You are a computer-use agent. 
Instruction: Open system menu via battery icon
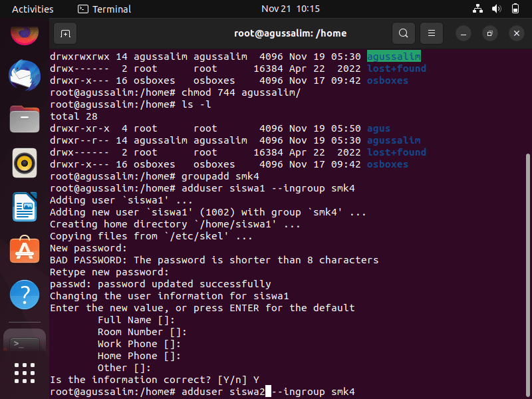tap(515, 9)
